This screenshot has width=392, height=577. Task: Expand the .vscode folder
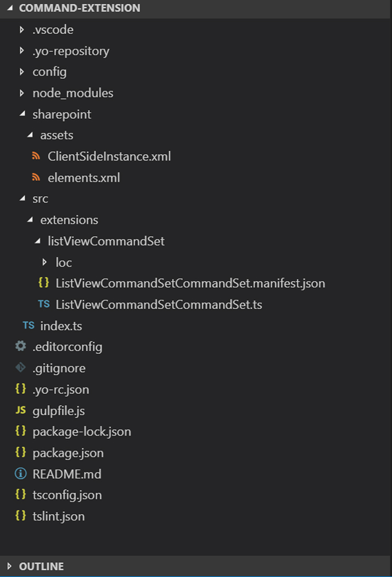pyautogui.click(x=21, y=29)
